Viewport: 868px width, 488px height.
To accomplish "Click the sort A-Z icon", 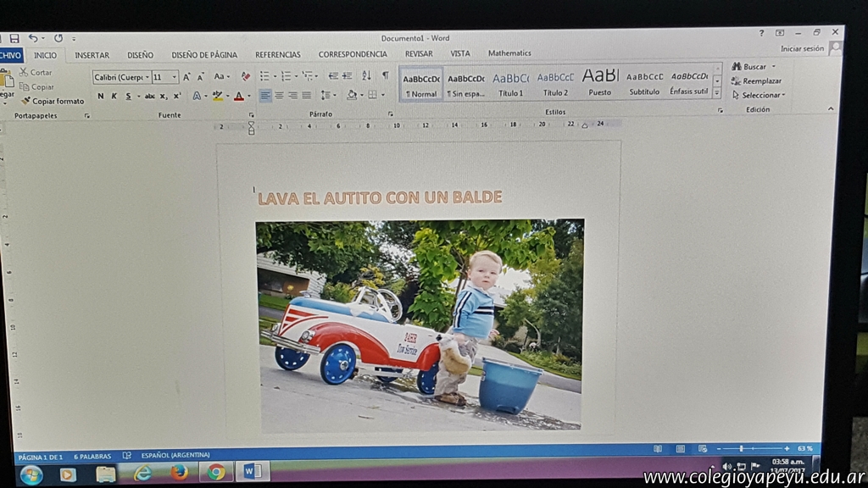I will point(366,76).
